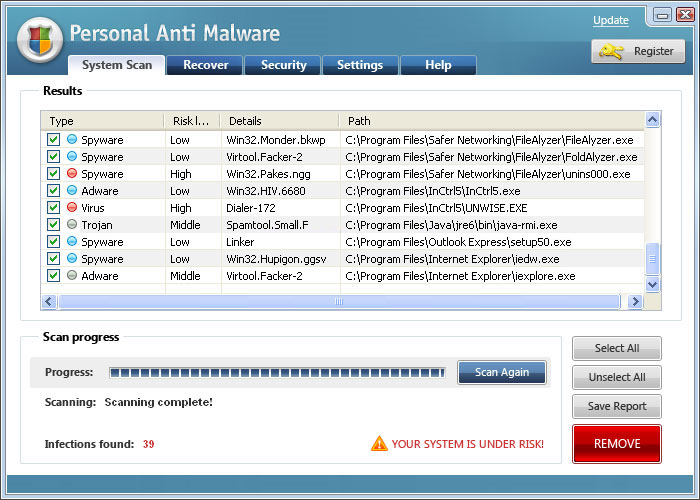Click the Register button
The width and height of the screenshot is (700, 500).
click(x=638, y=51)
